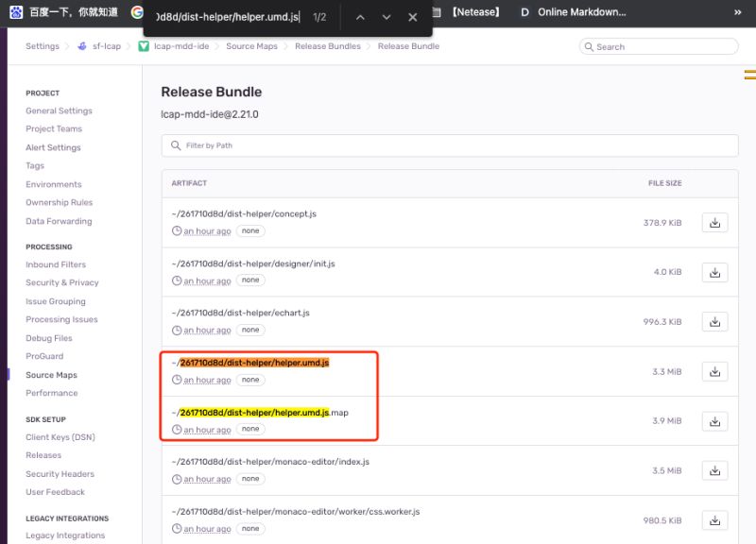Open Security & Privacy settings
The image size is (756, 544).
(62, 282)
